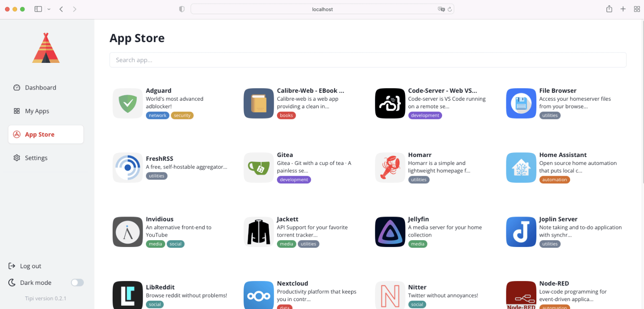The image size is (644, 309).
Task: Open the Code-Server app icon
Action: [390, 103]
